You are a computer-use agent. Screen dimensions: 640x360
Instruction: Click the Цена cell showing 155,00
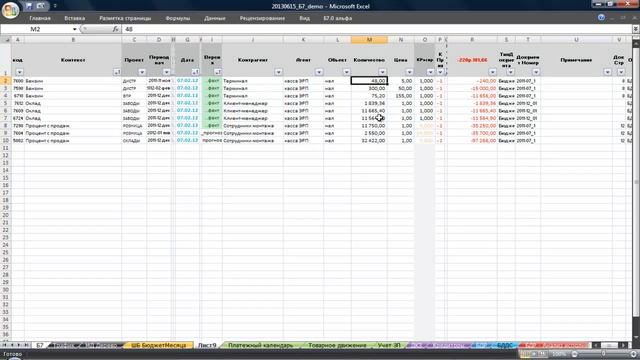pos(401,96)
